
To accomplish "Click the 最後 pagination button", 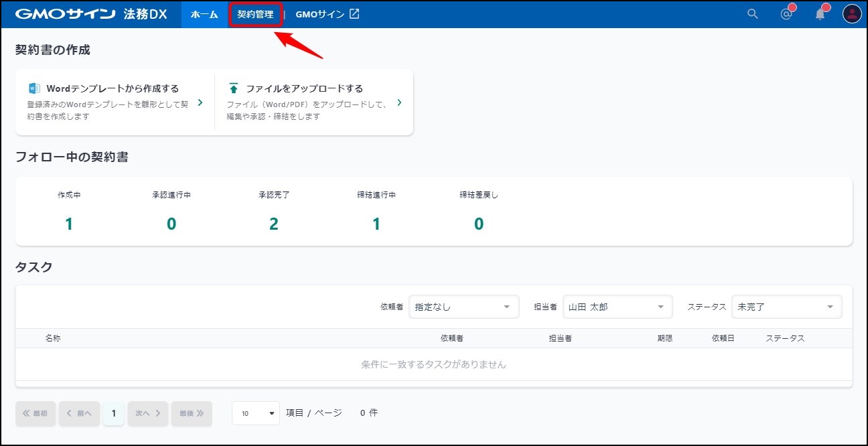I will click(x=192, y=413).
